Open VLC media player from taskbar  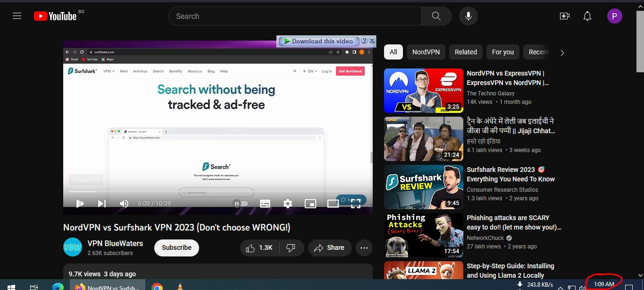tap(179, 287)
